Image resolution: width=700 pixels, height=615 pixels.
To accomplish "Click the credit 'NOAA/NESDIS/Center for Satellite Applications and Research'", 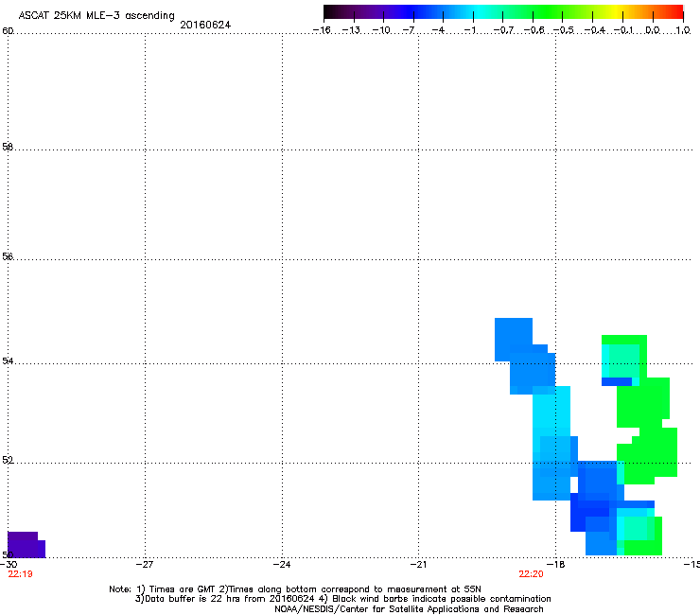I will tap(409, 609).
